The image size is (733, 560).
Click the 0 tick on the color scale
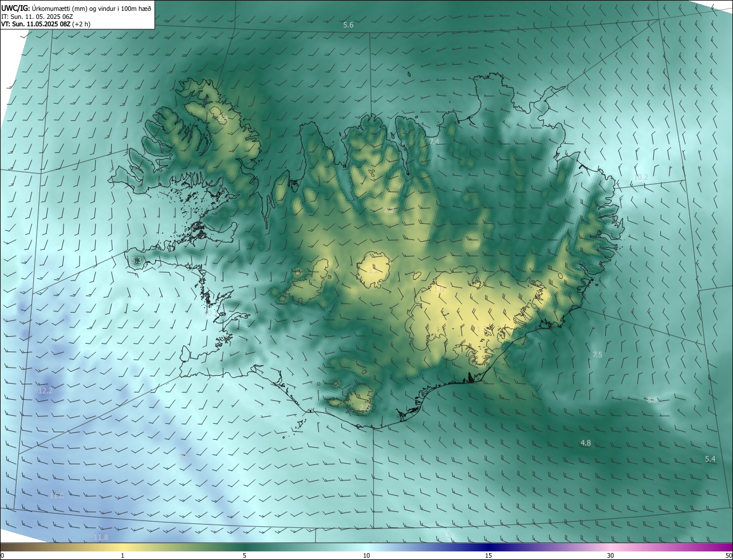[x=2, y=555]
